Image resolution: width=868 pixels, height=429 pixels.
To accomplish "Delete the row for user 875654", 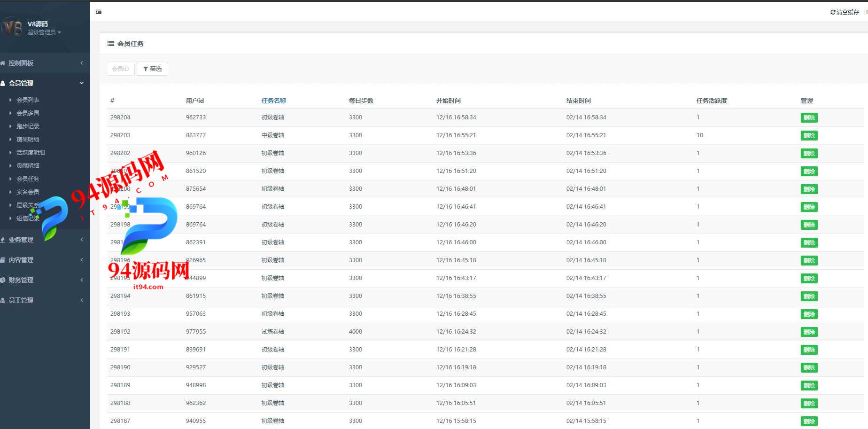I will 809,189.
